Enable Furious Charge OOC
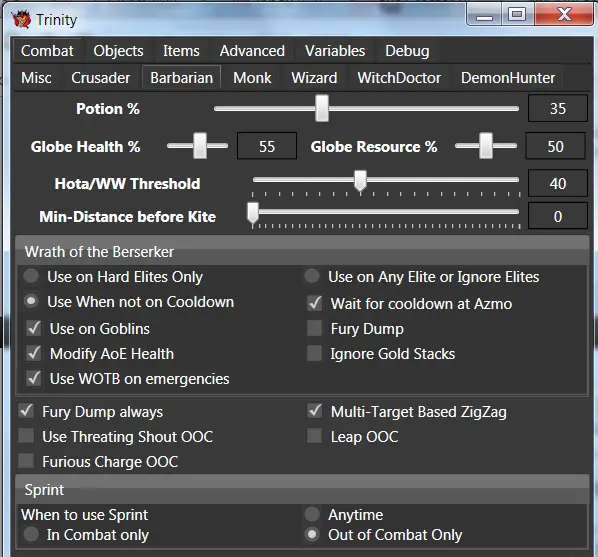Image resolution: width=598 pixels, height=557 pixels. pyautogui.click(x=26, y=461)
